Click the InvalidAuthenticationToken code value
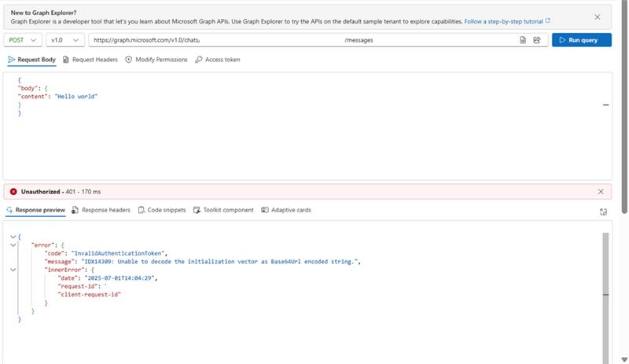This screenshot has height=364, width=629. [118, 254]
